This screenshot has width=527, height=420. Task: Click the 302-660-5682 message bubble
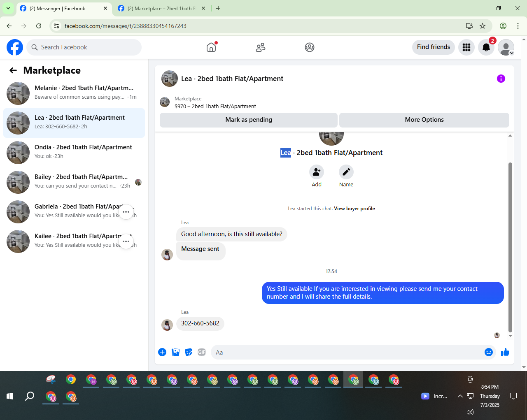(200, 323)
